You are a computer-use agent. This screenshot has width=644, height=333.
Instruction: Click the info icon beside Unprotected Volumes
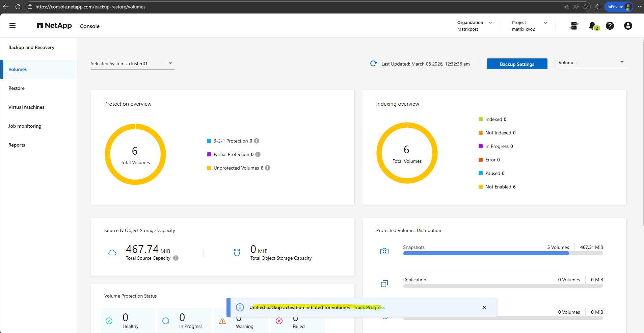pos(268,168)
